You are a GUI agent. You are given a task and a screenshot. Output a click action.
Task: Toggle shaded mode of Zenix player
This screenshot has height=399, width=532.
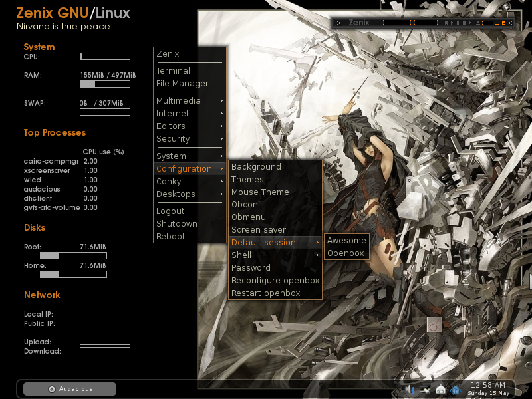pos(503,23)
